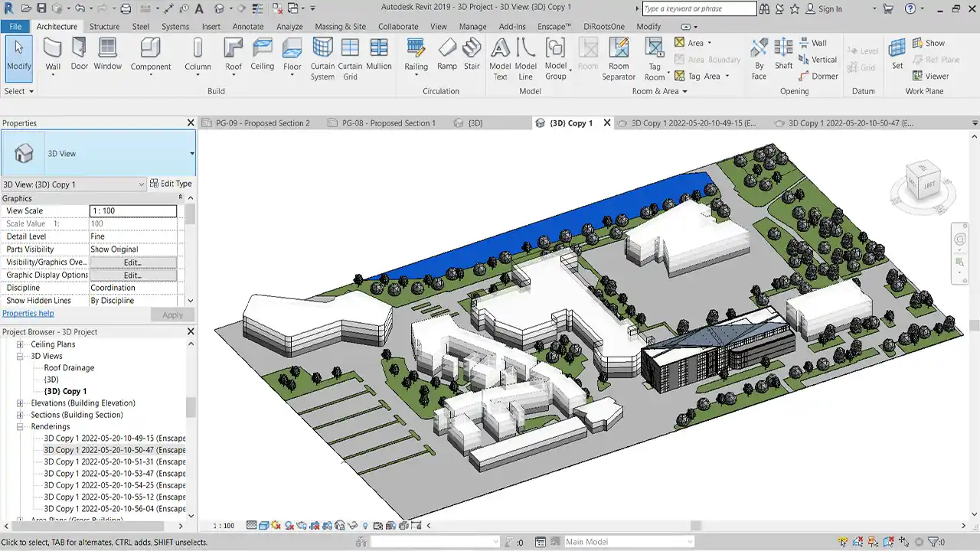Close the Project Browser panel
980x551 pixels.
[191, 332]
